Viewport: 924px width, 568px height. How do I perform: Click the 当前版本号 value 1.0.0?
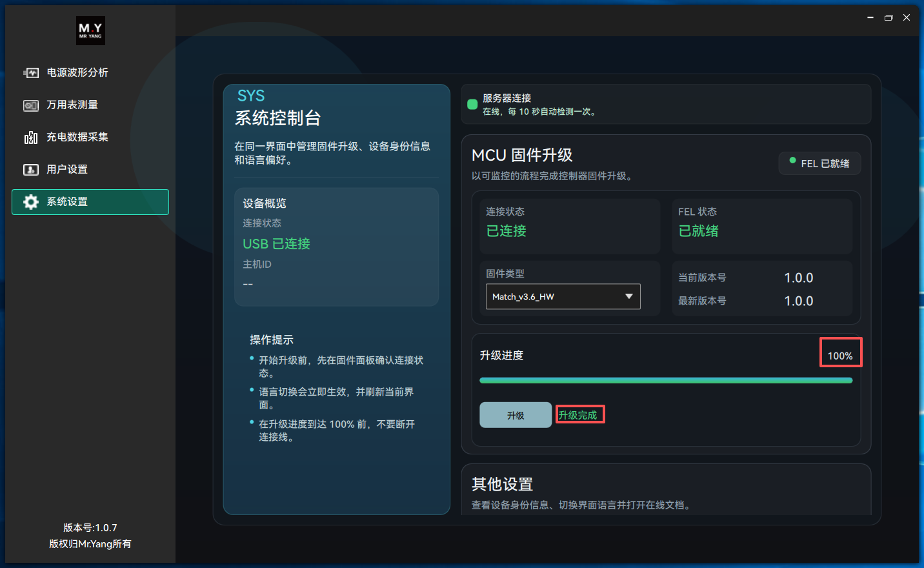(x=799, y=278)
